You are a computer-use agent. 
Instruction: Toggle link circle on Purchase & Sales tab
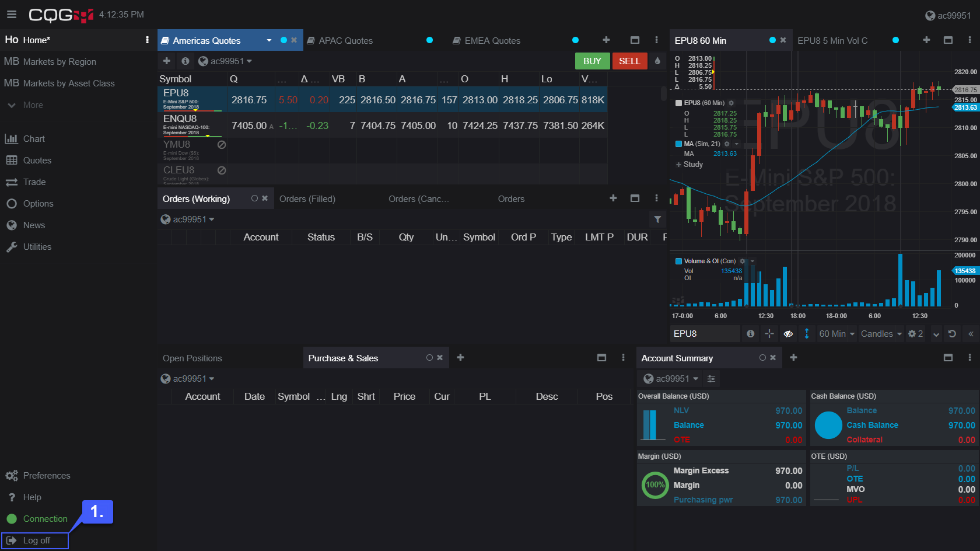pos(430,358)
